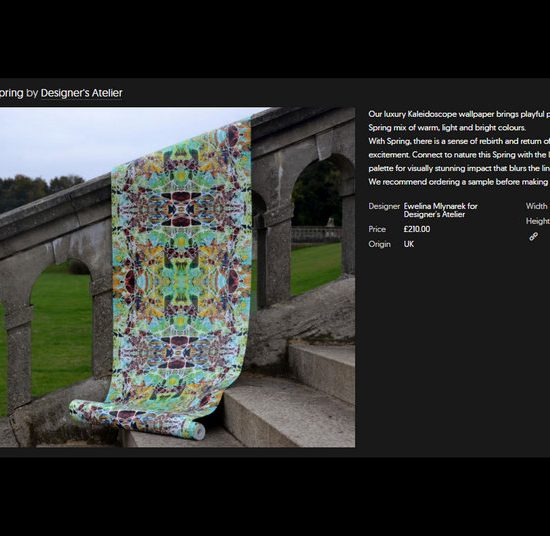Click the 'We recommend ordering a sample' line
550x536 pixels.
tap(459, 182)
